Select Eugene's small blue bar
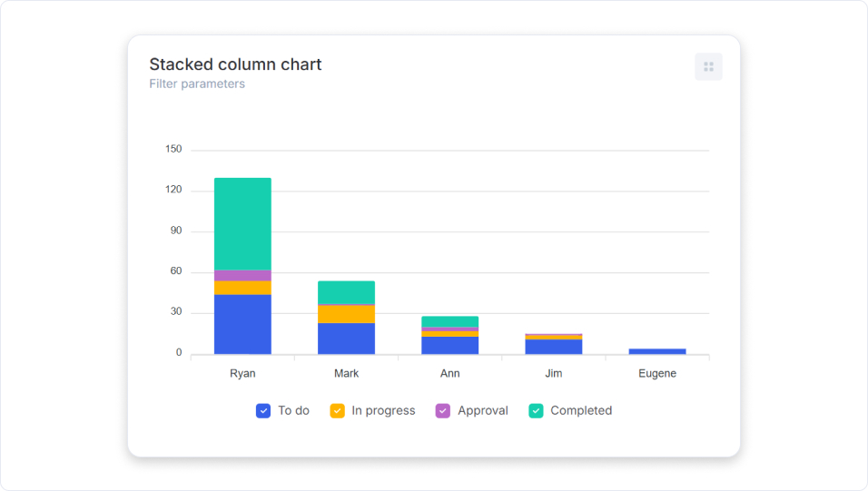Screen dimensions: 868x491 [657, 351]
